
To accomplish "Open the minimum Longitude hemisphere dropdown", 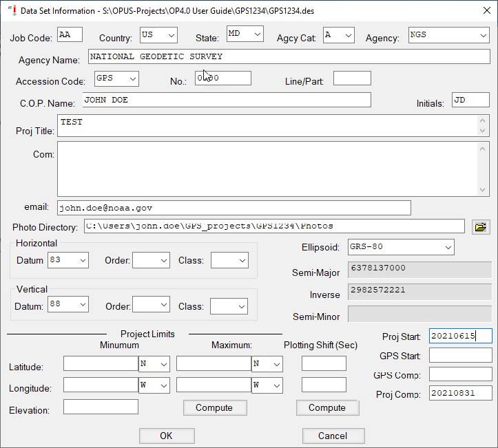I will pos(154,385).
